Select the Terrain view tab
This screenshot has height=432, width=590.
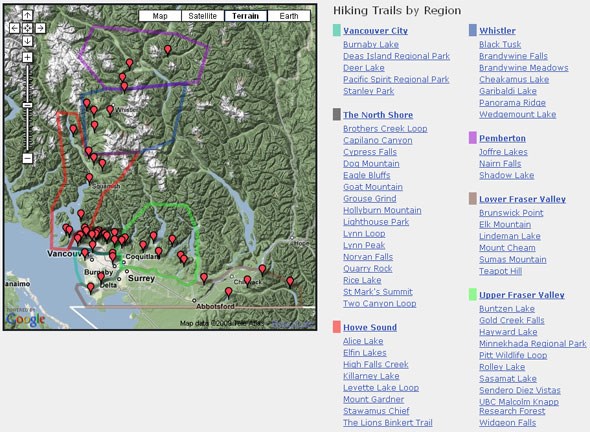click(x=246, y=16)
